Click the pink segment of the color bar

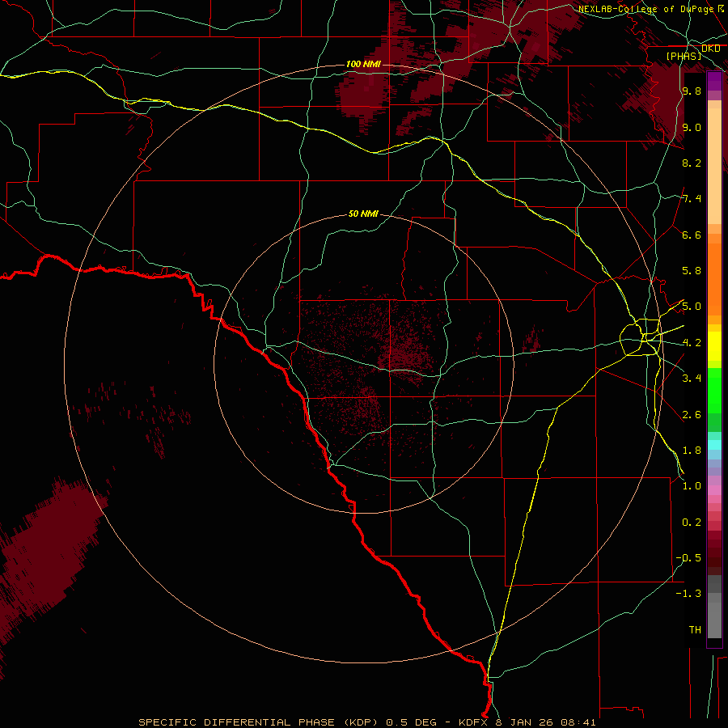point(714,490)
